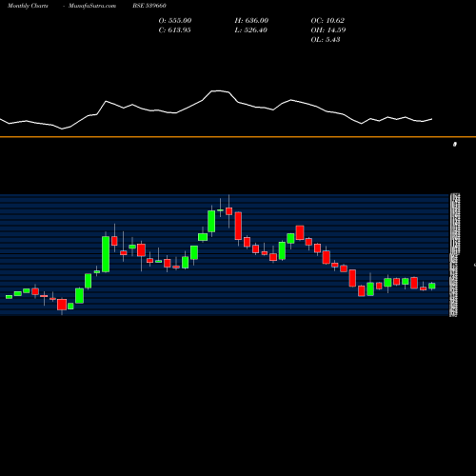The image size is (476, 476).
Task: Click the last green candle on the right
Action: click(432, 286)
